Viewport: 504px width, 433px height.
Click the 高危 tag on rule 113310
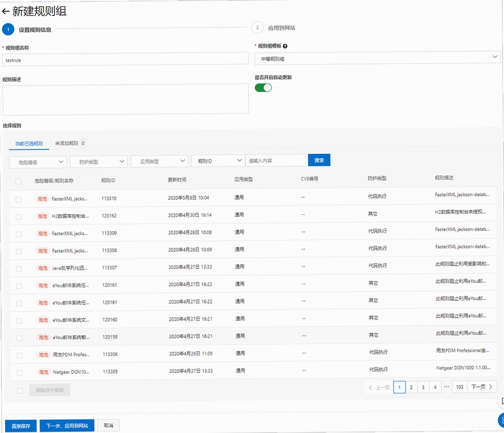click(42, 199)
